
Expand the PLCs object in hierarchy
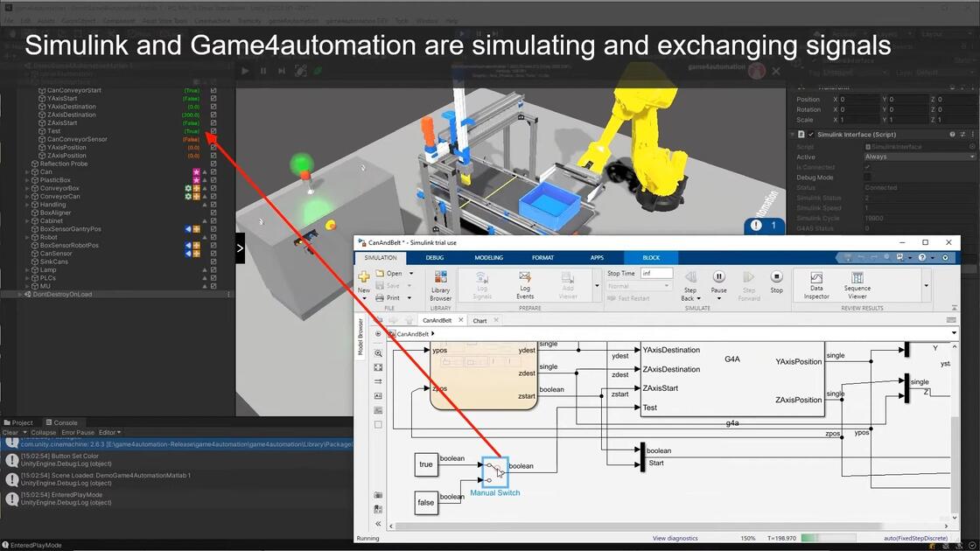pyautogui.click(x=27, y=278)
